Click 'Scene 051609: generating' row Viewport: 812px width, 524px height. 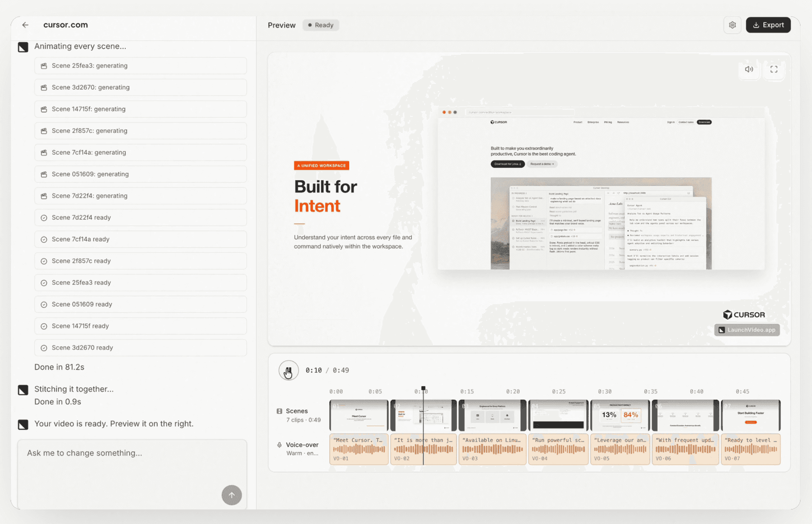coord(140,174)
